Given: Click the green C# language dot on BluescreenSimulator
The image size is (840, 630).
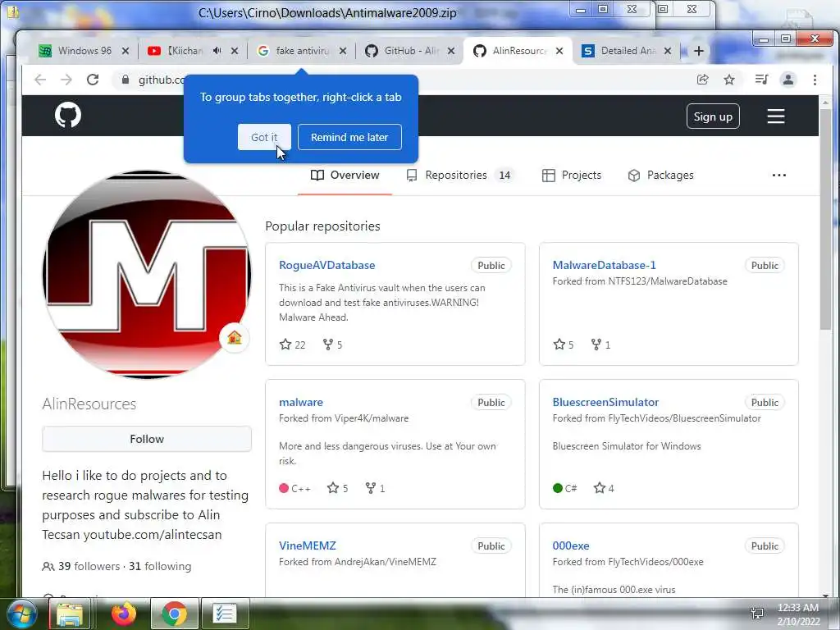Looking at the screenshot, I should pos(558,488).
